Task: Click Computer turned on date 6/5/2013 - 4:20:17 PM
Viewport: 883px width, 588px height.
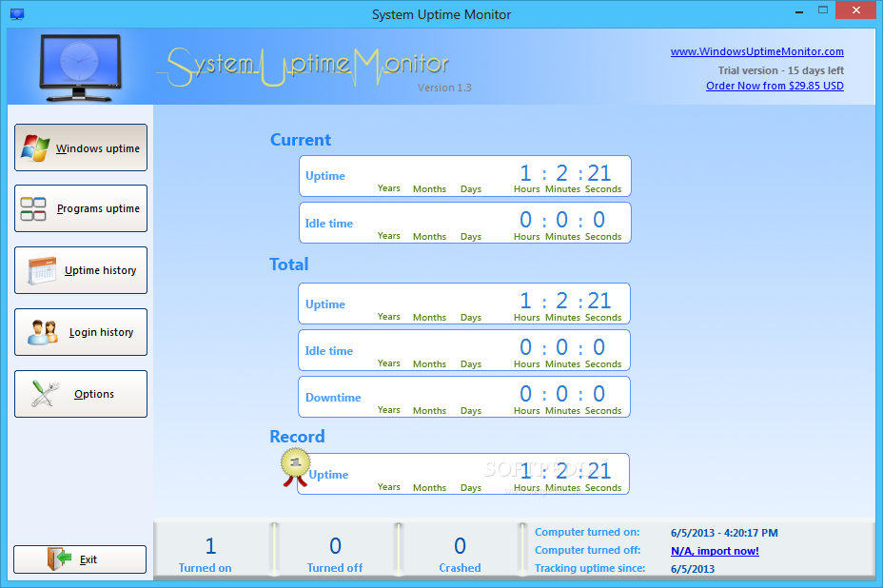Action: click(724, 533)
